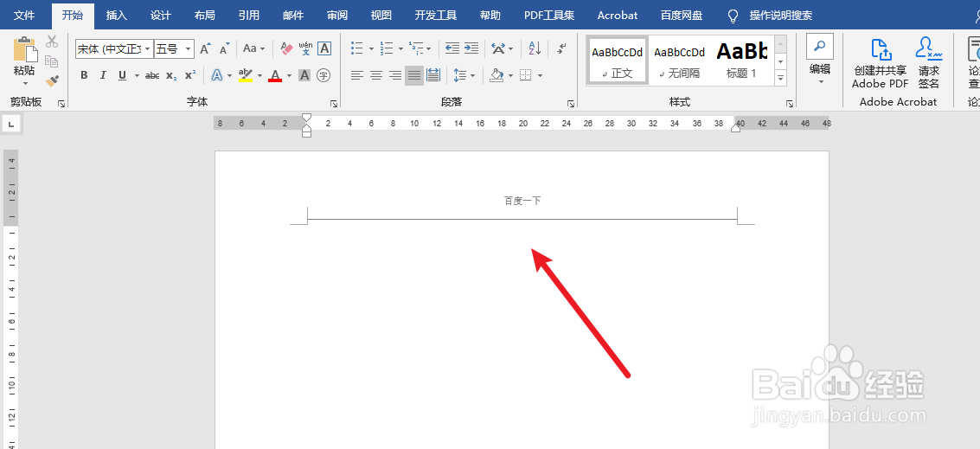Toggle Character Shading gray A
This screenshot has height=449, width=980.
[x=304, y=75]
